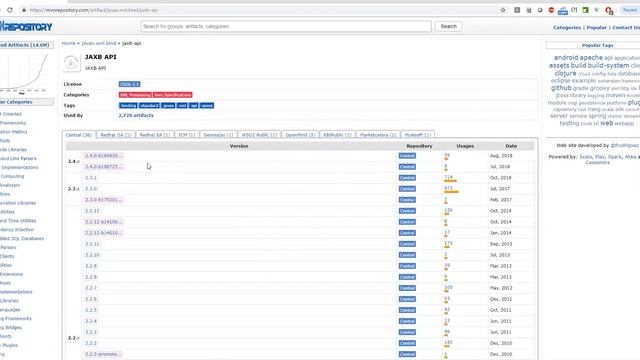Open the 714 usages link for 2.3.1
The width and height of the screenshot is (640, 360).
click(449, 177)
